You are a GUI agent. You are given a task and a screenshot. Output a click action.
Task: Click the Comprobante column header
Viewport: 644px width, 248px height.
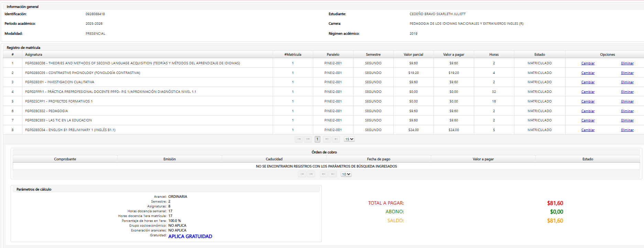point(65,159)
